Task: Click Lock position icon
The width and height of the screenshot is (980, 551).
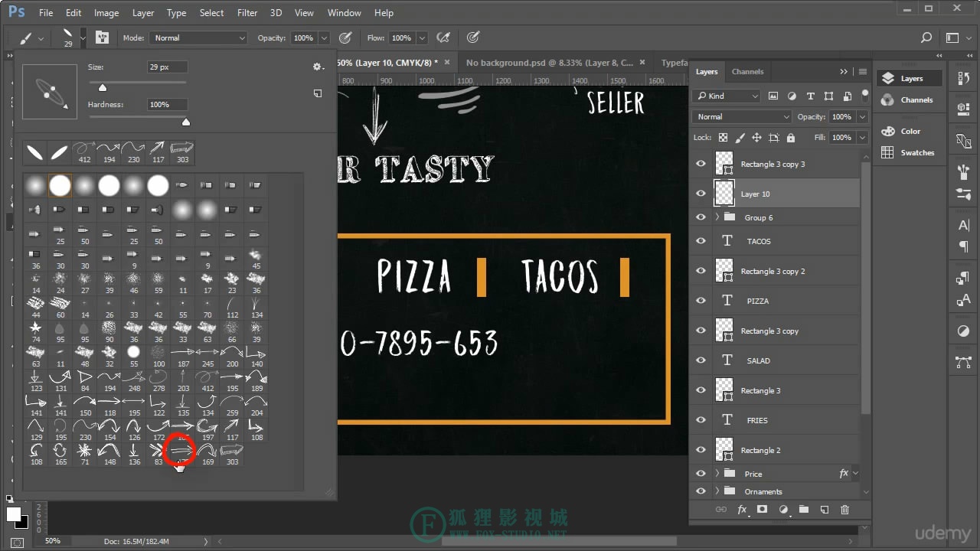Action: 756,138
